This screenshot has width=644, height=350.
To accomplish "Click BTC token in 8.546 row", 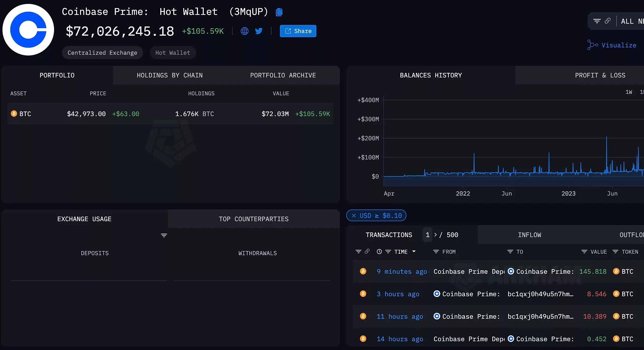I will click(x=623, y=294).
